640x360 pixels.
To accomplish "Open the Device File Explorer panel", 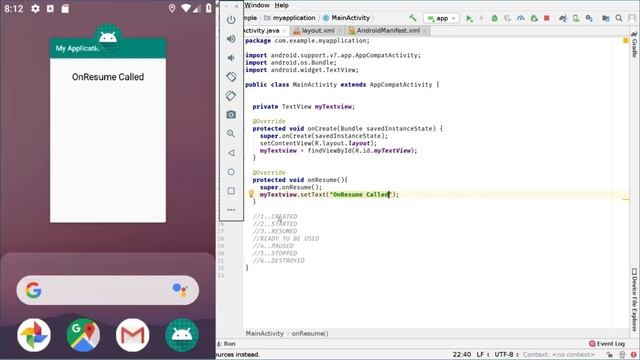I will click(x=634, y=299).
